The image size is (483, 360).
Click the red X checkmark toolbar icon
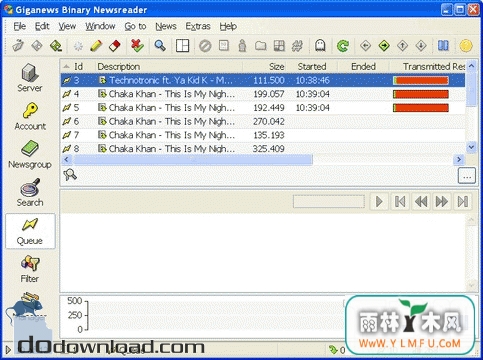[137, 46]
